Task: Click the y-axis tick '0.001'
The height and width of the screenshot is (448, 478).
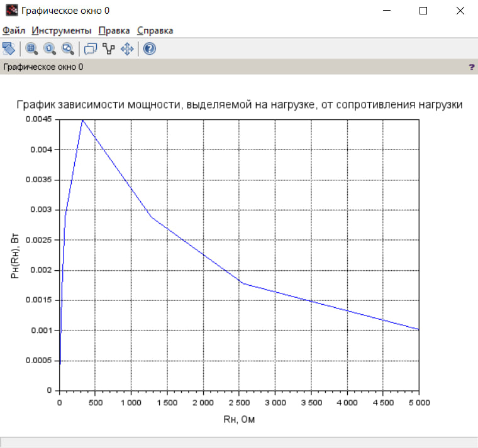Action: click(x=41, y=330)
